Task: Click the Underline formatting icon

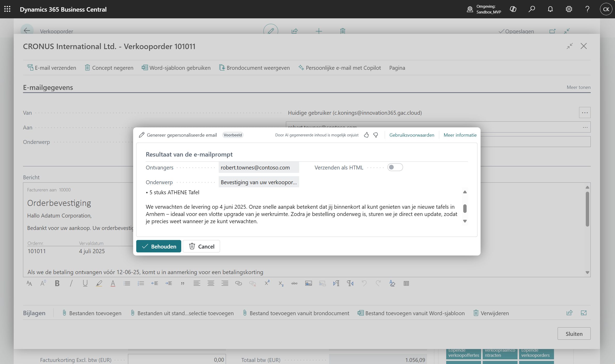Action: click(x=85, y=283)
